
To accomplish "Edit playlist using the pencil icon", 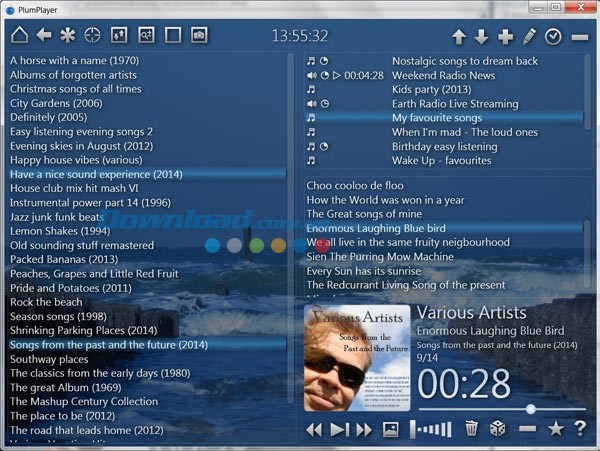I will (530, 37).
